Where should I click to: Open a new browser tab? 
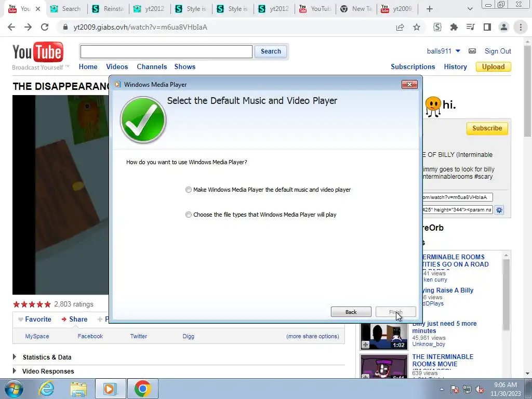(430, 9)
